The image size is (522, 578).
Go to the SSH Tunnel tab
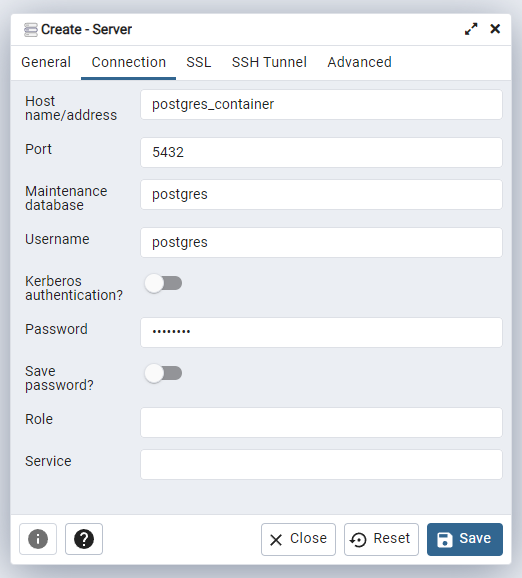pyautogui.click(x=269, y=62)
